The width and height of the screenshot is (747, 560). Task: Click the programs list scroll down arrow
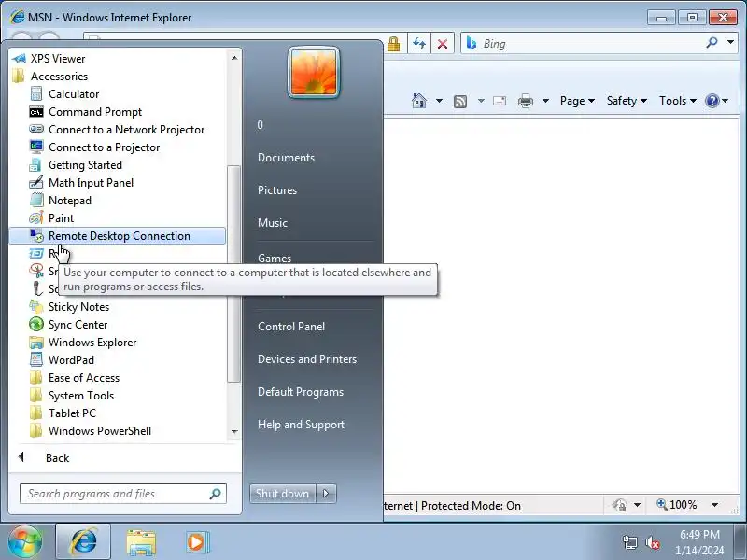(x=234, y=432)
